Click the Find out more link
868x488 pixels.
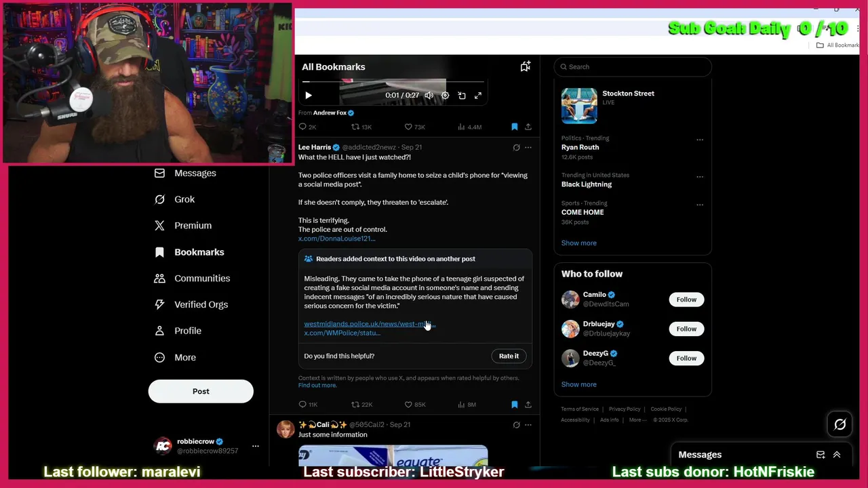point(317,386)
